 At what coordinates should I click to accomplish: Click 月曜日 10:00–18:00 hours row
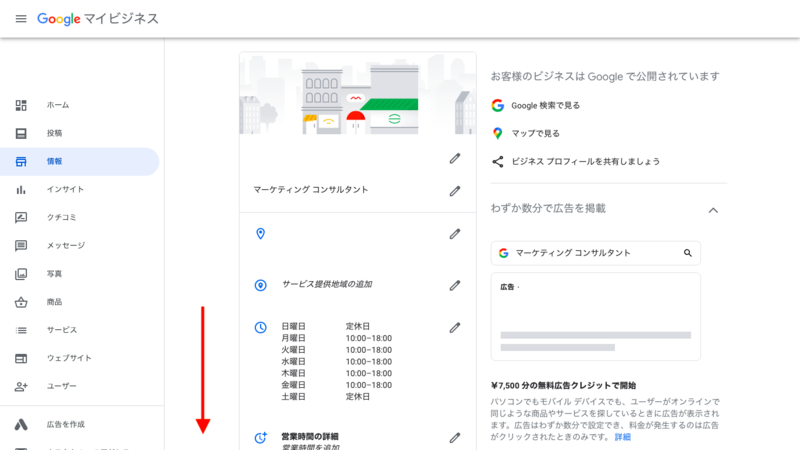point(336,338)
